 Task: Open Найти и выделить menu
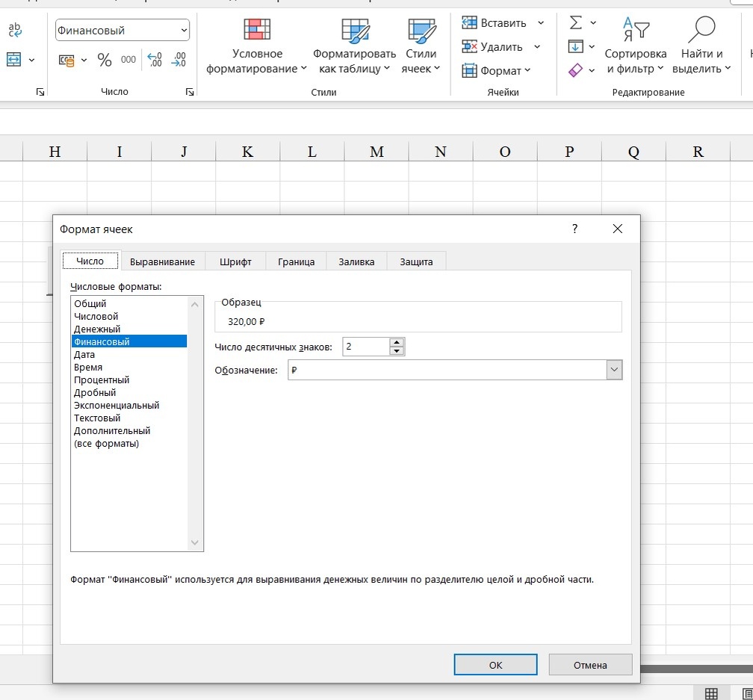701,46
